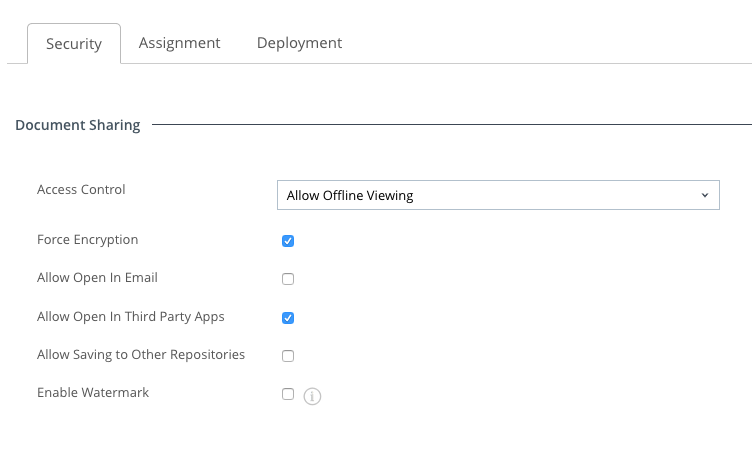Click the chevron arrow in Access Control dropdown

[704, 195]
